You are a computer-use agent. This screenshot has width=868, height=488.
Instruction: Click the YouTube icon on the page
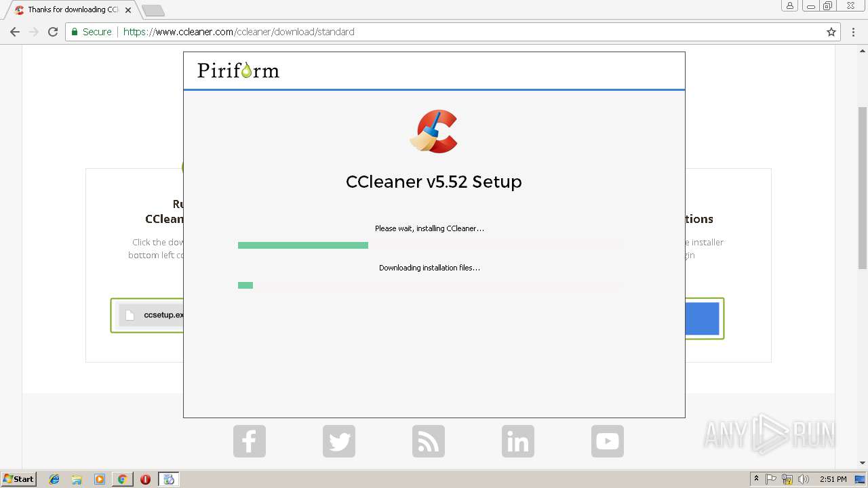[x=608, y=441]
